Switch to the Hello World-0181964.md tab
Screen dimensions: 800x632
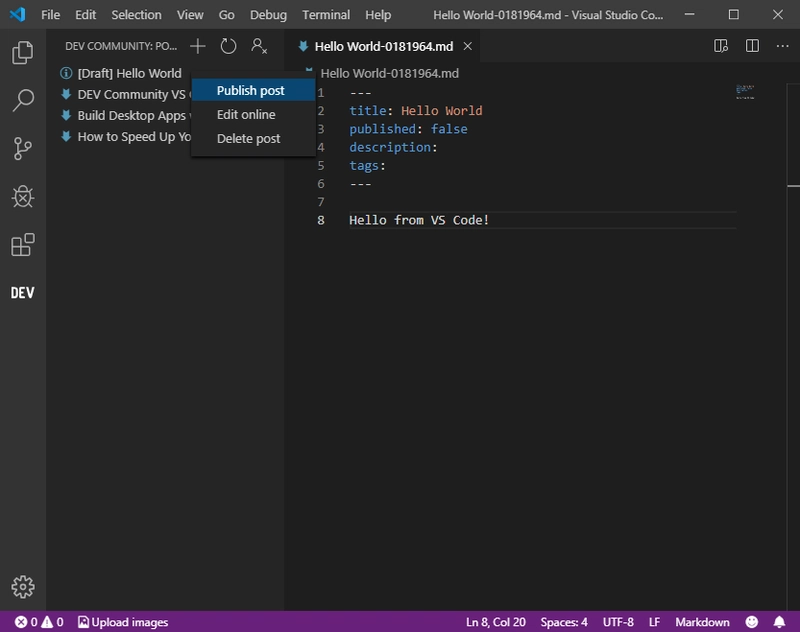tap(382, 46)
